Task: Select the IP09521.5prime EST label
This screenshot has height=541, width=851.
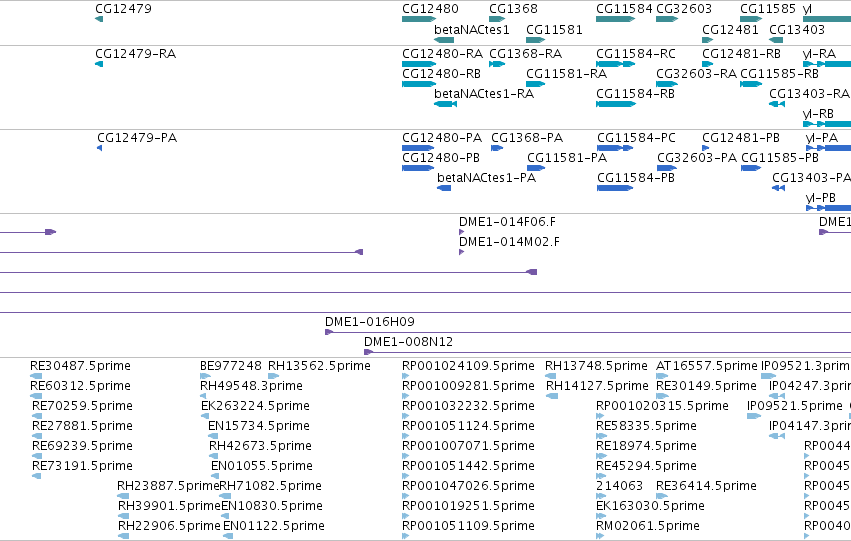Action: (x=795, y=406)
